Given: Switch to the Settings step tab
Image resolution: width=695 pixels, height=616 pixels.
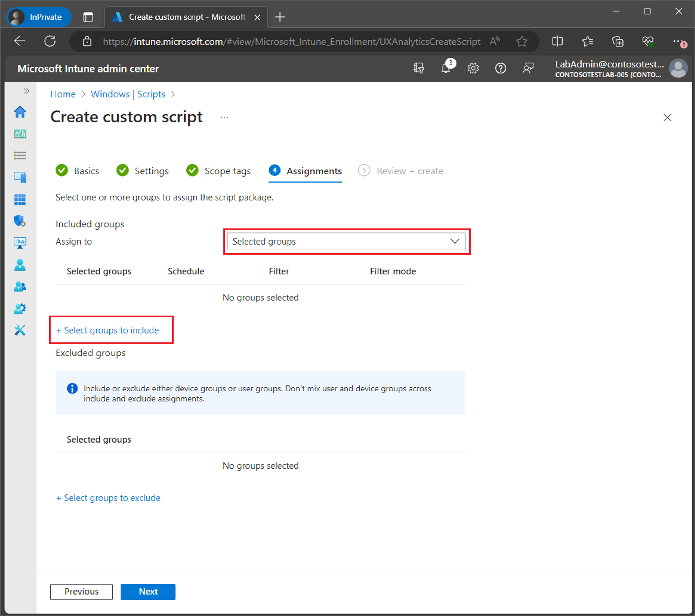Looking at the screenshot, I should (x=142, y=171).
